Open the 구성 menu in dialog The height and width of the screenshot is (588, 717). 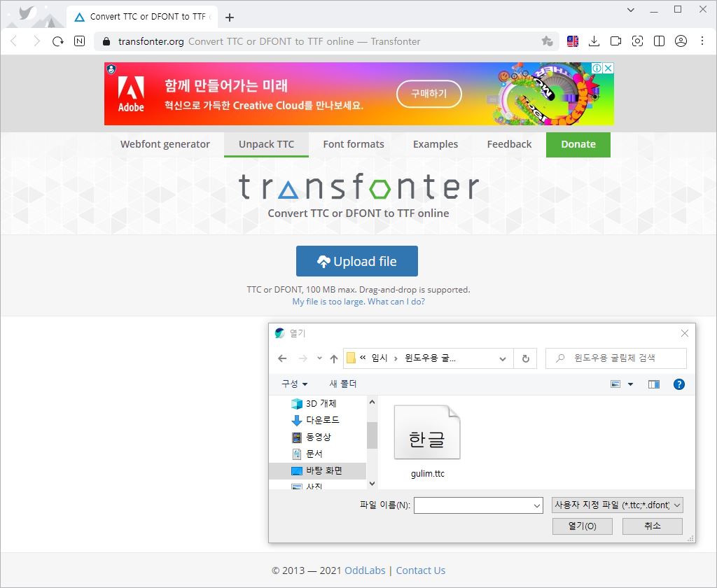coord(295,384)
